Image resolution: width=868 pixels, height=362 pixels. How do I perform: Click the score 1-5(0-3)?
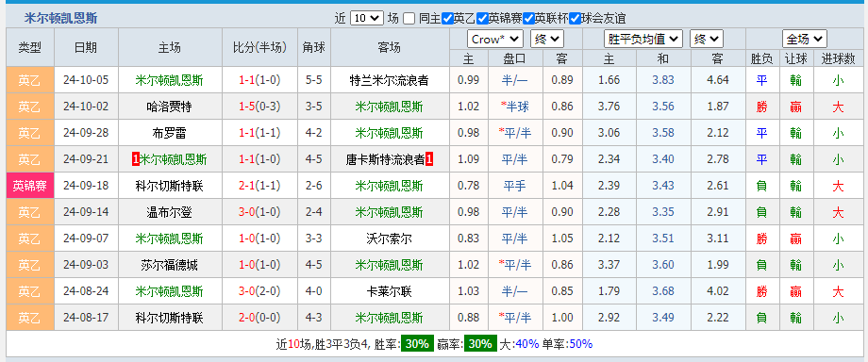pos(259,107)
